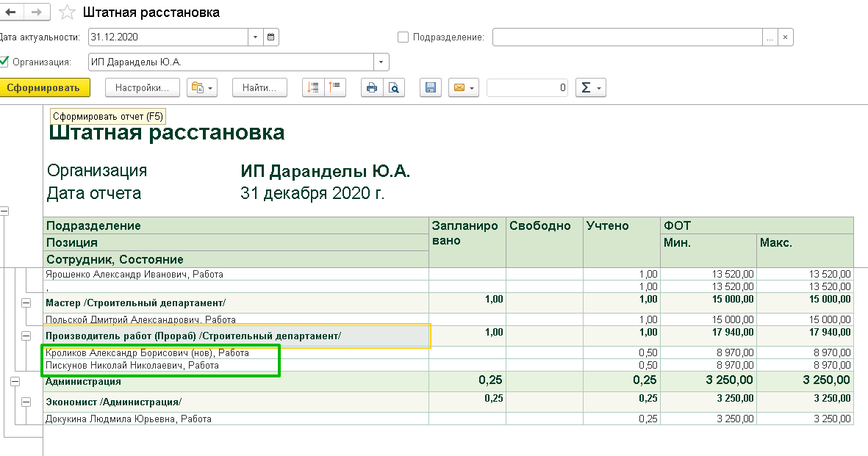The height and width of the screenshot is (456, 868).
Task: Clear the Подразделение field with X
Action: pos(785,37)
